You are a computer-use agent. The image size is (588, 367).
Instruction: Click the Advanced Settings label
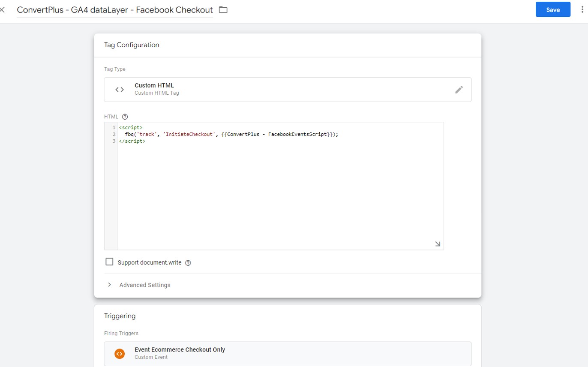click(145, 285)
